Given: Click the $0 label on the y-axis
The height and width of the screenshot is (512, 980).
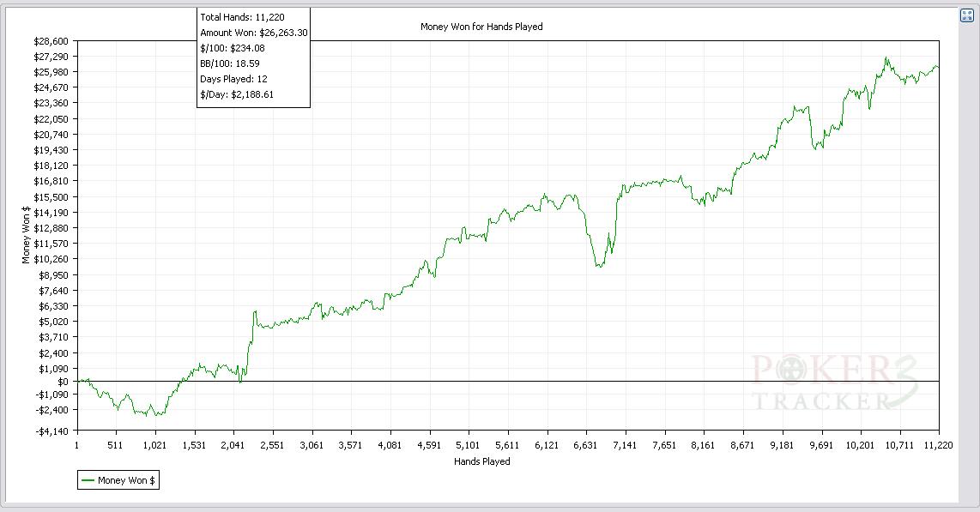Looking at the screenshot, I should 63,381.
